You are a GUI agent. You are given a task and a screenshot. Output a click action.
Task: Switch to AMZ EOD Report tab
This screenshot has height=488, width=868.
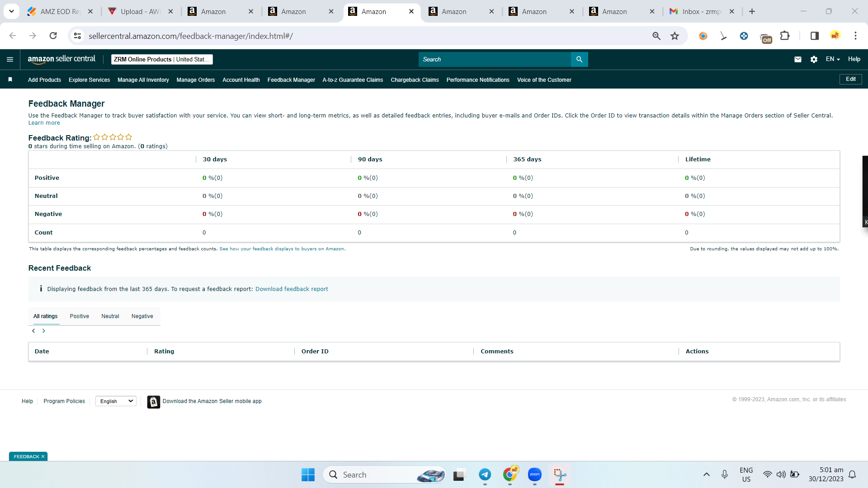tap(60, 11)
